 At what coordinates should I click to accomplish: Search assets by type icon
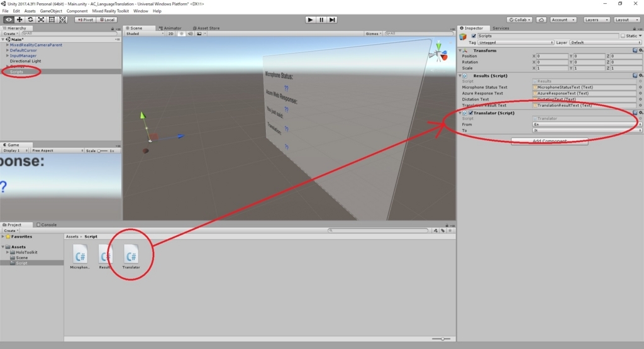coord(436,231)
